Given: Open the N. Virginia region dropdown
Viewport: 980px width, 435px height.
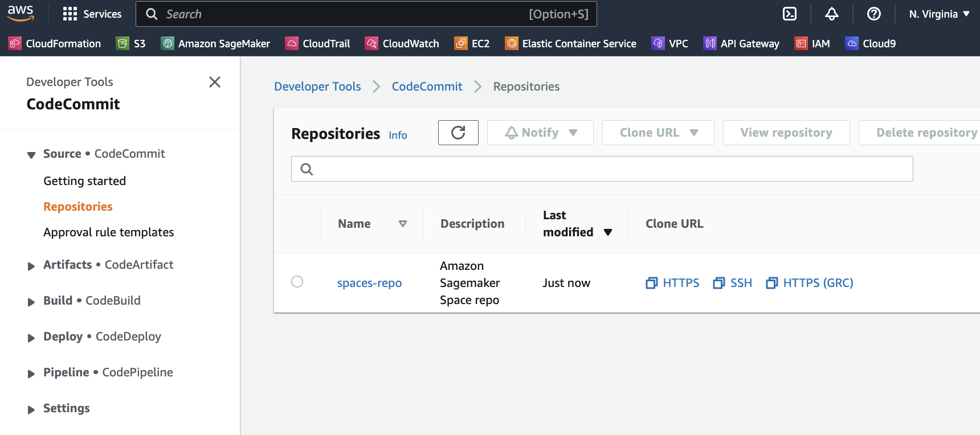Looking at the screenshot, I should tap(939, 14).
